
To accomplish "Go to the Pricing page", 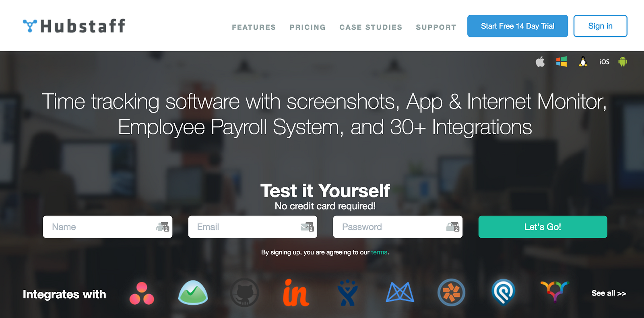I will (x=308, y=27).
